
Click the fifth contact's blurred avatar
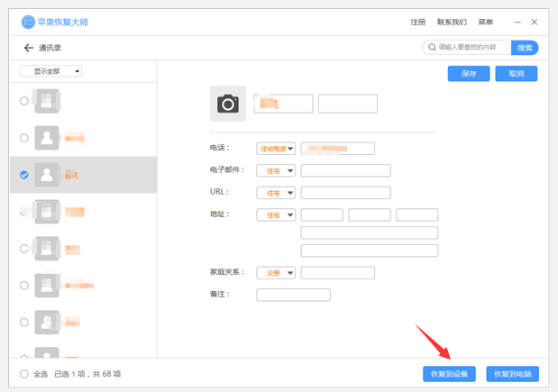click(47, 249)
